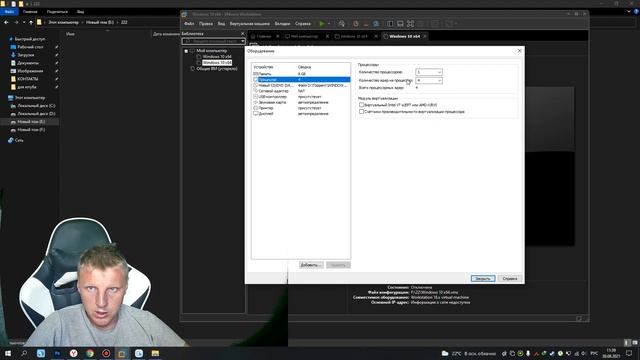The height and width of the screenshot is (360, 640).
Task: Open the number of processors dropdown
Action: (429, 72)
